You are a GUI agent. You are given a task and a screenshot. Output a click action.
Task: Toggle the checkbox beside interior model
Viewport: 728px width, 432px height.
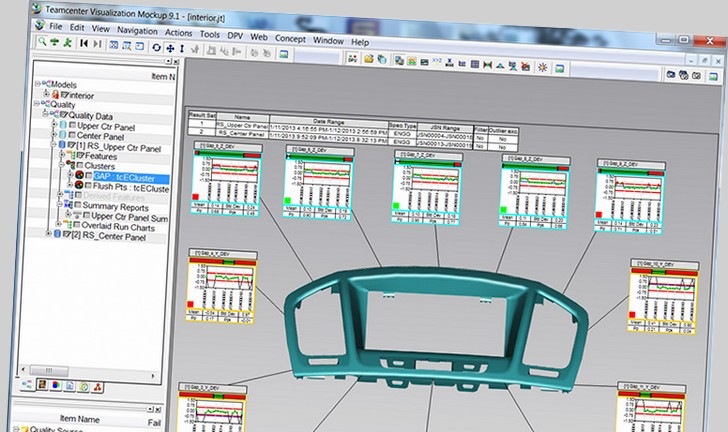[65, 95]
